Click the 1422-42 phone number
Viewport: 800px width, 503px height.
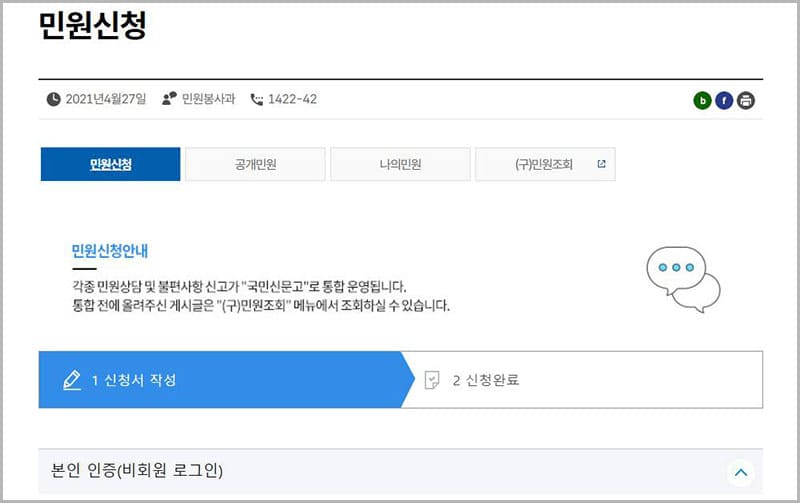click(292, 99)
